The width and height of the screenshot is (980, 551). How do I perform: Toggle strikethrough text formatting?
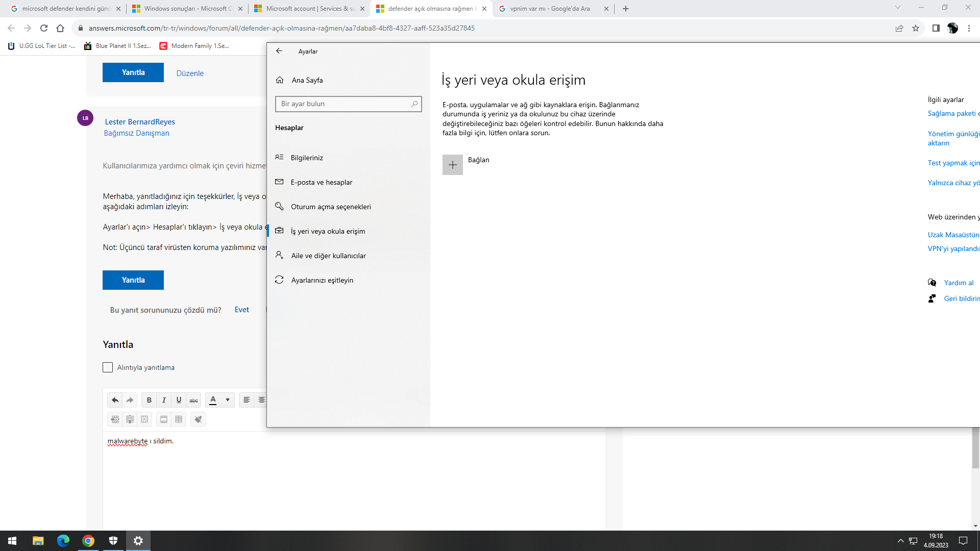193,400
